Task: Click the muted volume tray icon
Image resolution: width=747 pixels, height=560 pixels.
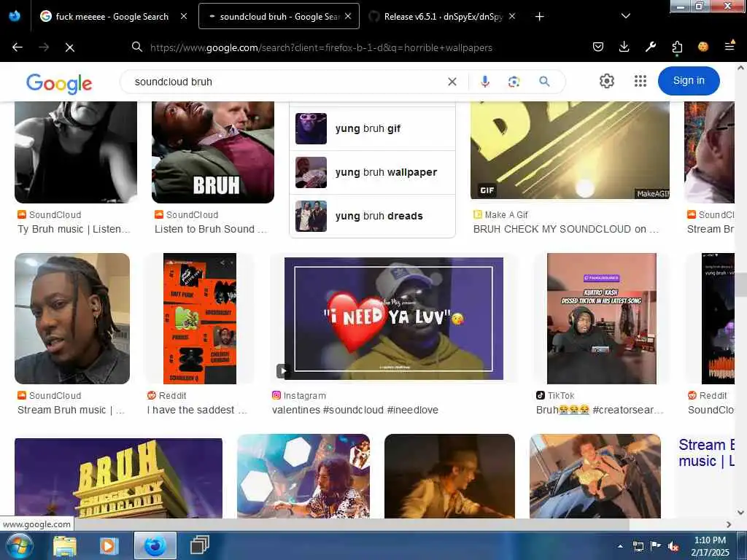Action: coord(673,546)
